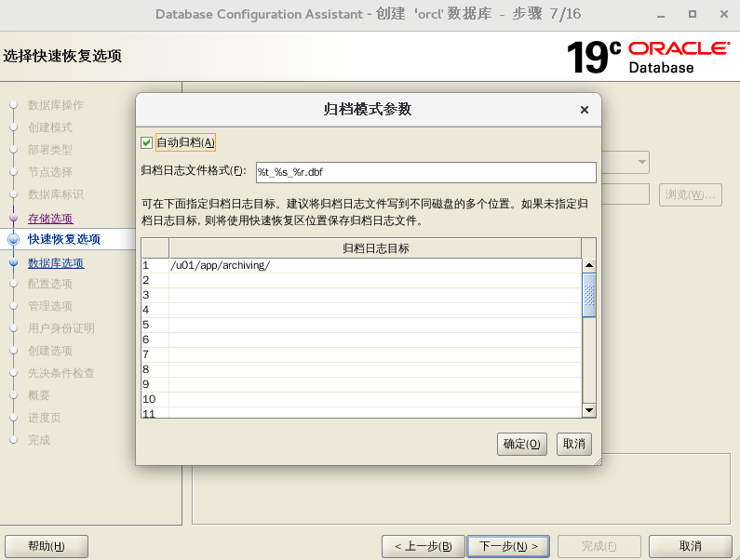Close the 归档模式参数 dialog with X
The width and height of the screenshot is (740, 560).
tap(584, 110)
